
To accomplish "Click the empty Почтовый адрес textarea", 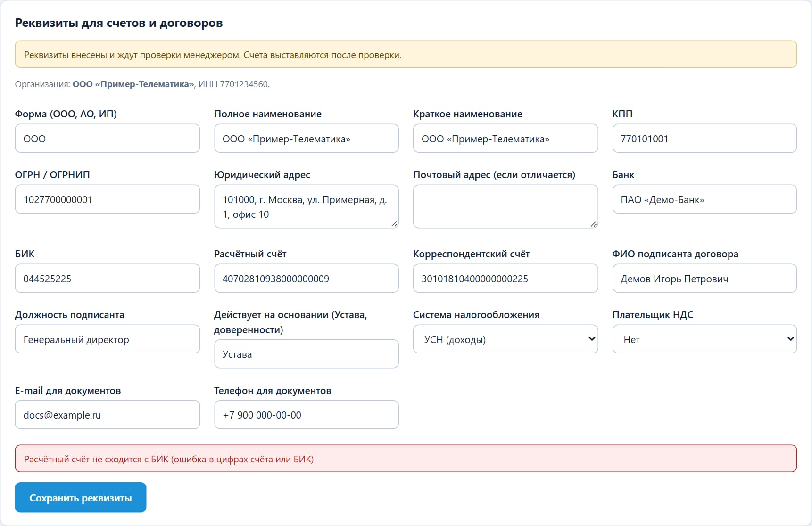I will pos(505,206).
